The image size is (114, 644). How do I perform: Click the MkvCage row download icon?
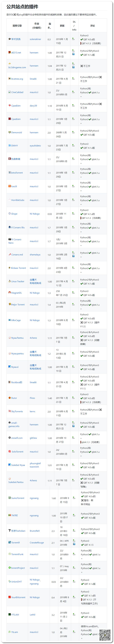[x=73, y=320]
